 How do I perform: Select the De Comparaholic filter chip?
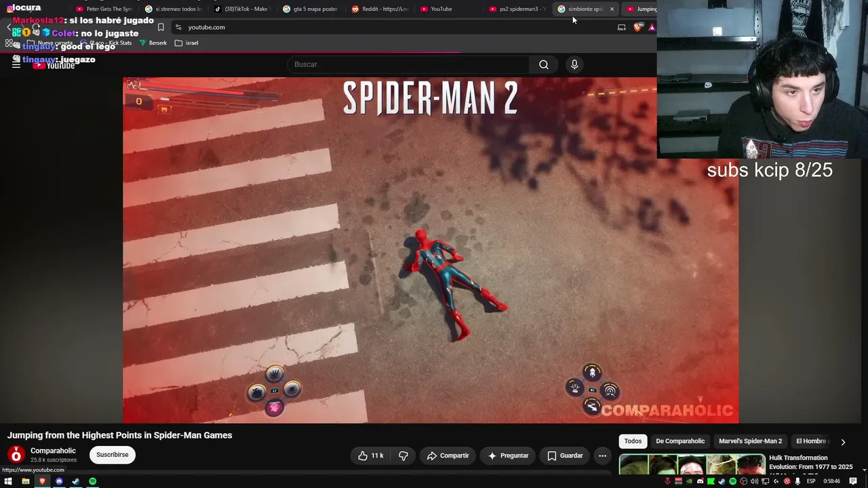click(x=680, y=441)
